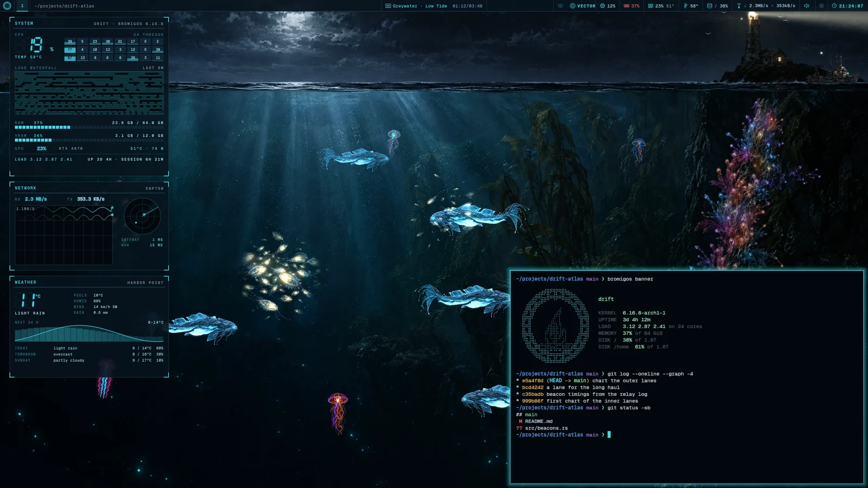Click the 01:12/03:40 track progress time

467,6
